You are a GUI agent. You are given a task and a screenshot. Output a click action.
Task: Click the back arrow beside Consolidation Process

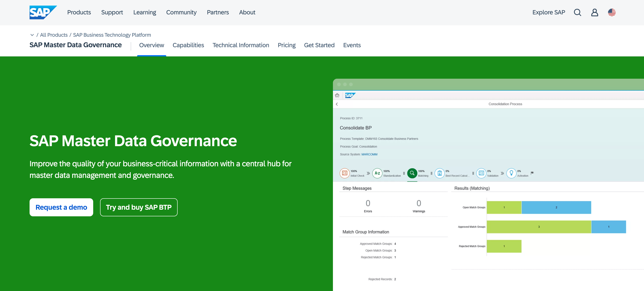tap(337, 104)
